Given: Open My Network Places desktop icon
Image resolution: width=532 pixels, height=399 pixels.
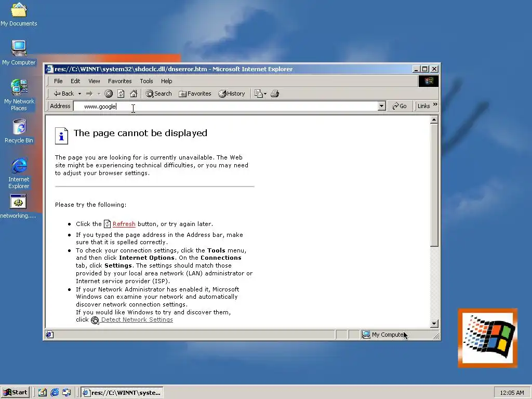Looking at the screenshot, I should [x=19, y=95].
